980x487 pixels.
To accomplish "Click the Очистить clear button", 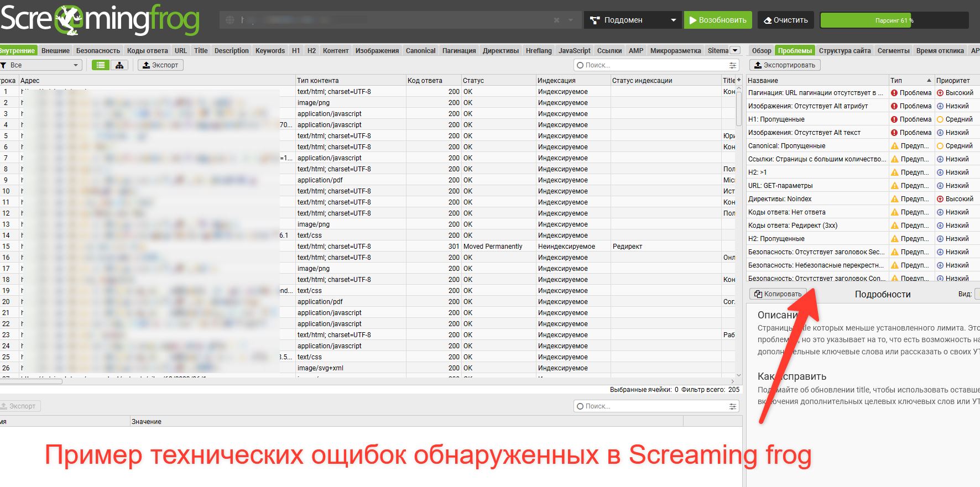I will pos(786,20).
